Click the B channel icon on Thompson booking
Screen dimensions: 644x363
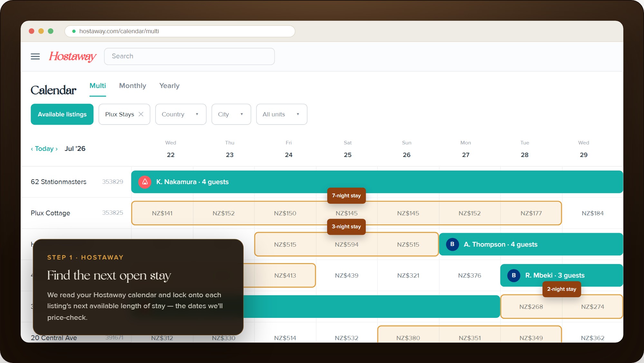coord(452,244)
